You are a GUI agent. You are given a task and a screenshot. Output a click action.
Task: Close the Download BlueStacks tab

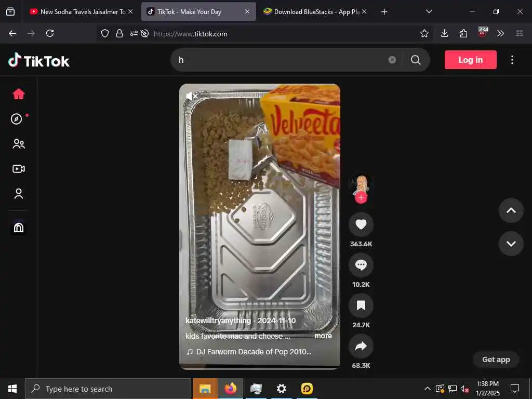point(364,11)
